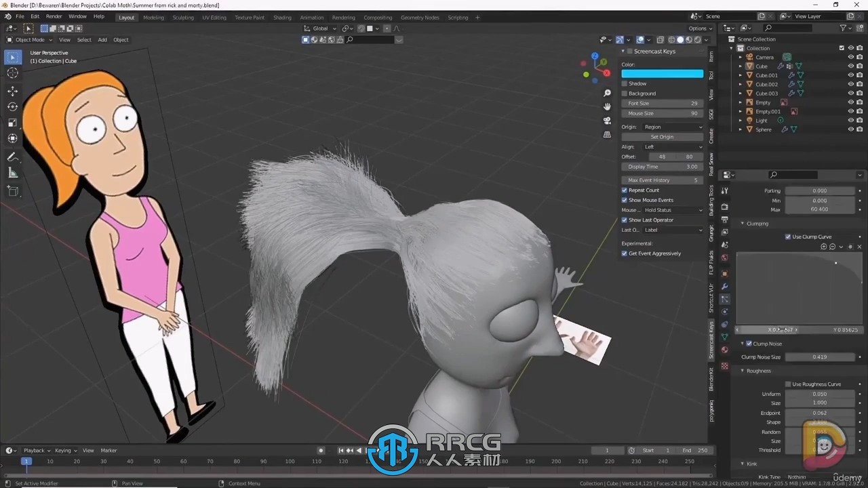Image resolution: width=868 pixels, height=488 pixels.
Task: Open the Object Mode dropdown
Action: tap(28, 39)
